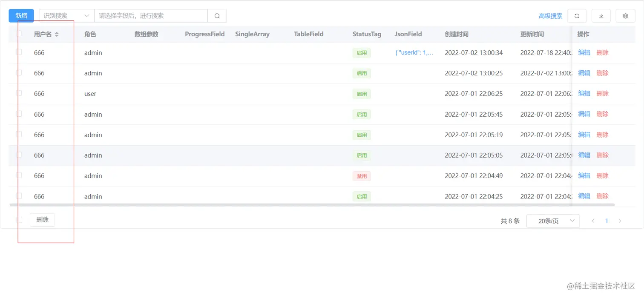This screenshot has height=299, width=644.
Task: Click the role cell reading user
Action: 90,94
